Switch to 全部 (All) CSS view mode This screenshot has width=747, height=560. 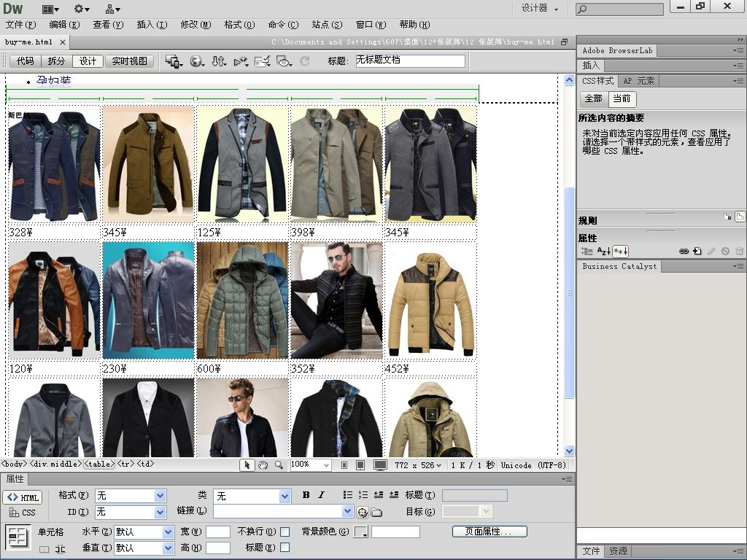click(x=593, y=98)
